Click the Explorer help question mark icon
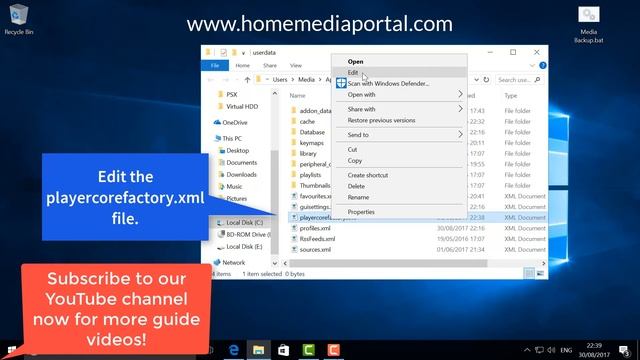640x360 pixels. [x=542, y=65]
